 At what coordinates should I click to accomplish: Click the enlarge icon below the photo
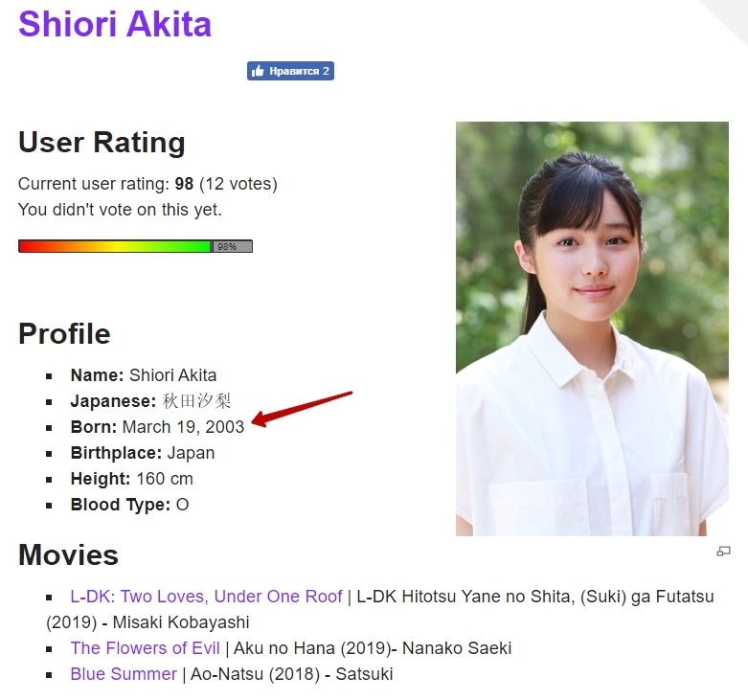click(x=723, y=551)
